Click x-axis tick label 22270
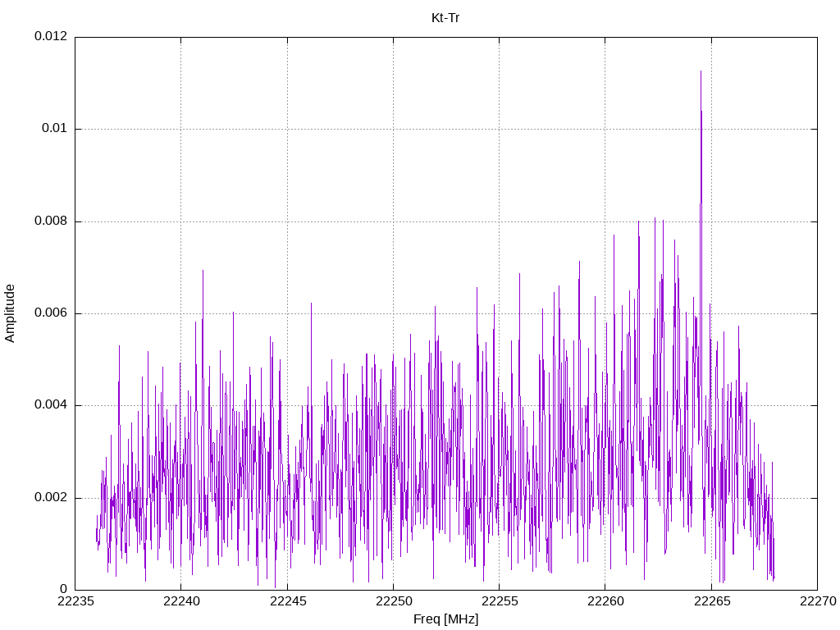The height and width of the screenshot is (630, 840). (818, 601)
